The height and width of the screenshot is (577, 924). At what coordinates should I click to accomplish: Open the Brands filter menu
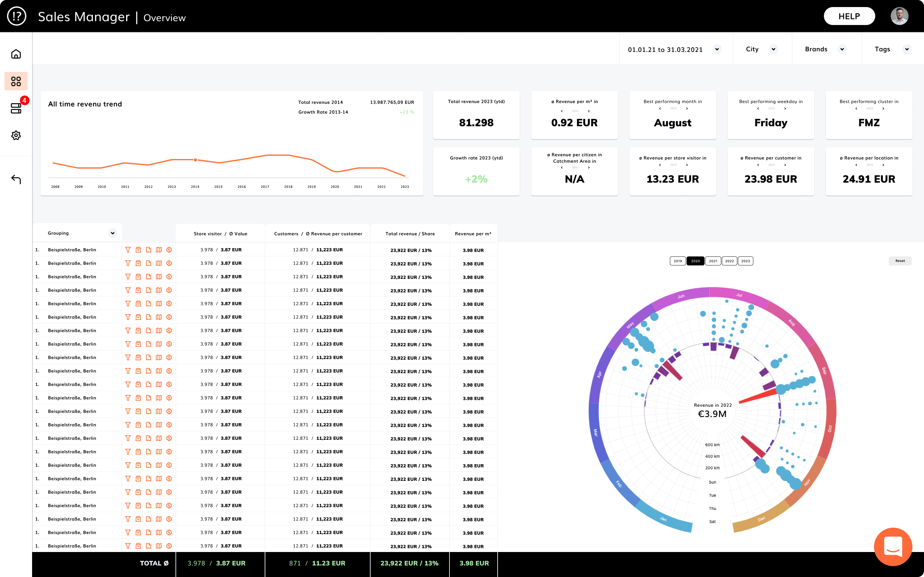[x=842, y=49]
